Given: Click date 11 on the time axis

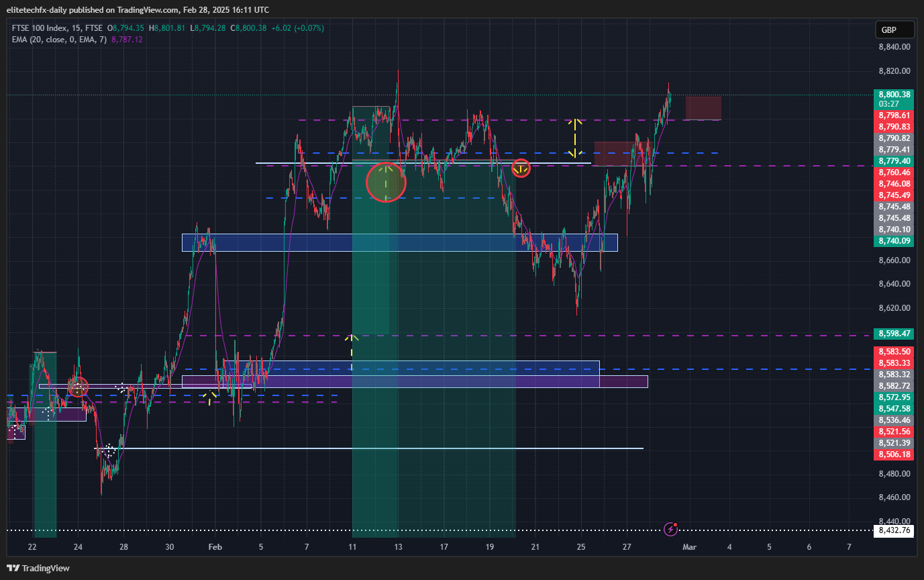Looking at the screenshot, I should 352,547.
